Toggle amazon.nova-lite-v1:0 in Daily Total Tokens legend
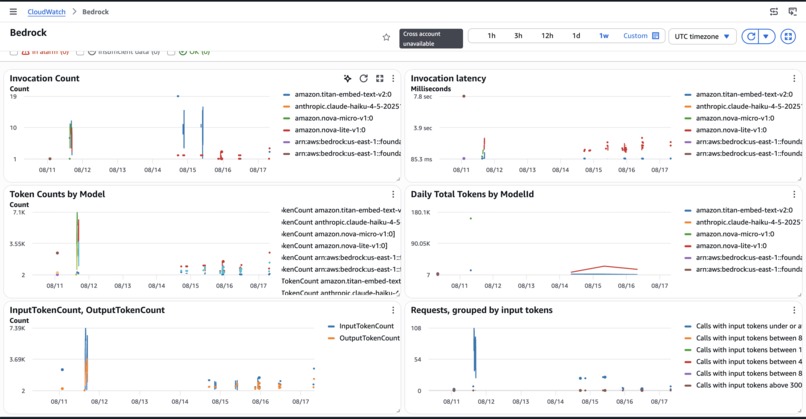Viewport: 806px width, 419px height. (x=731, y=246)
